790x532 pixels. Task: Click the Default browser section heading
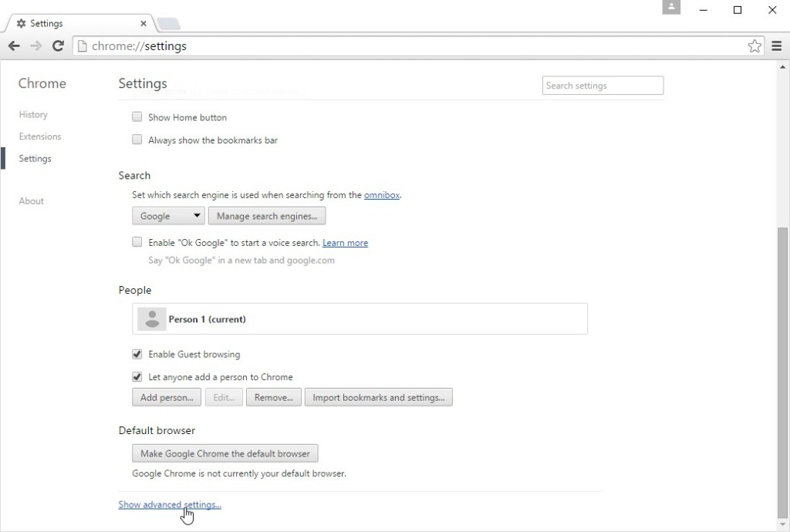(x=157, y=431)
